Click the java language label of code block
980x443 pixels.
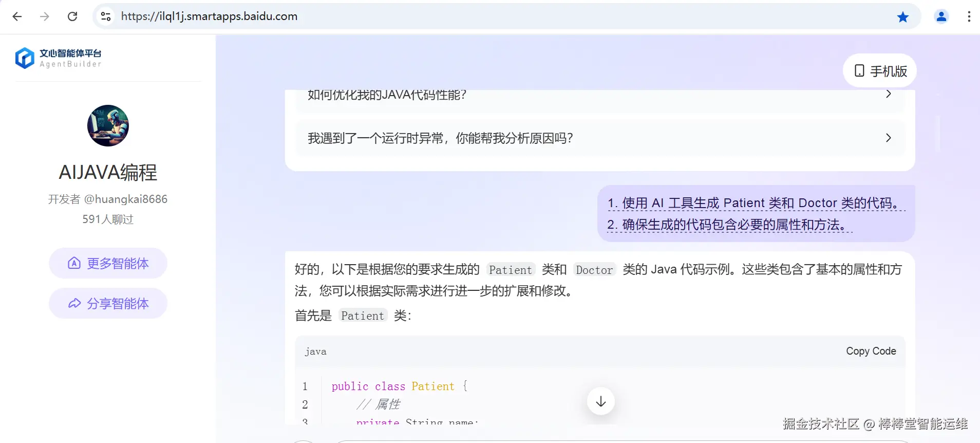tap(315, 352)
